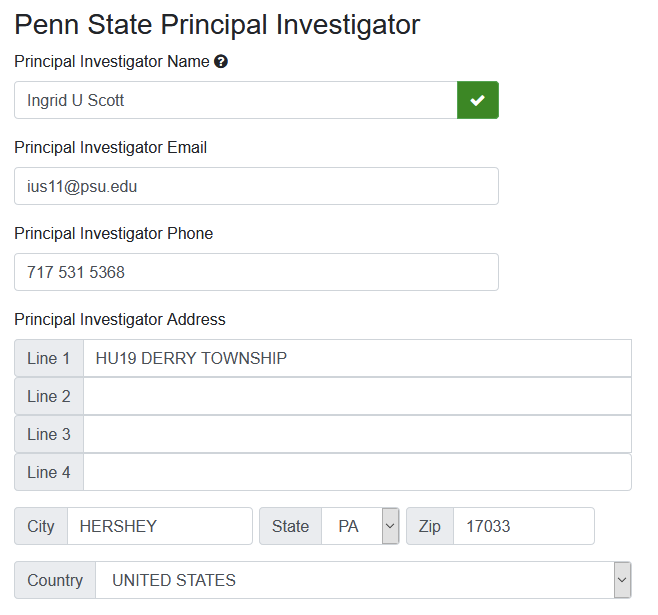Viewport: 658px width, 615px height.
Task: Click the green checkmark validate button
Action: 478,100
